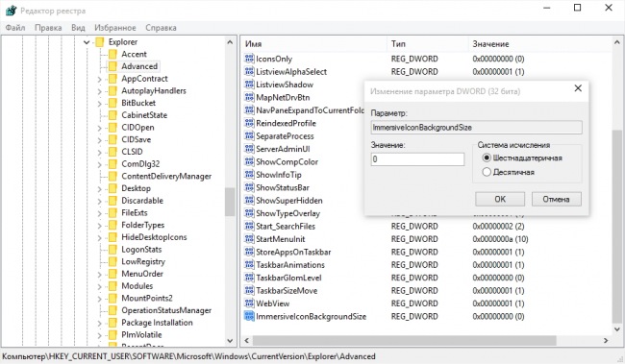Click the ListviewShadow value icon
The width and height of the screenshot is (625, 364).
click(x=249, y=85)
